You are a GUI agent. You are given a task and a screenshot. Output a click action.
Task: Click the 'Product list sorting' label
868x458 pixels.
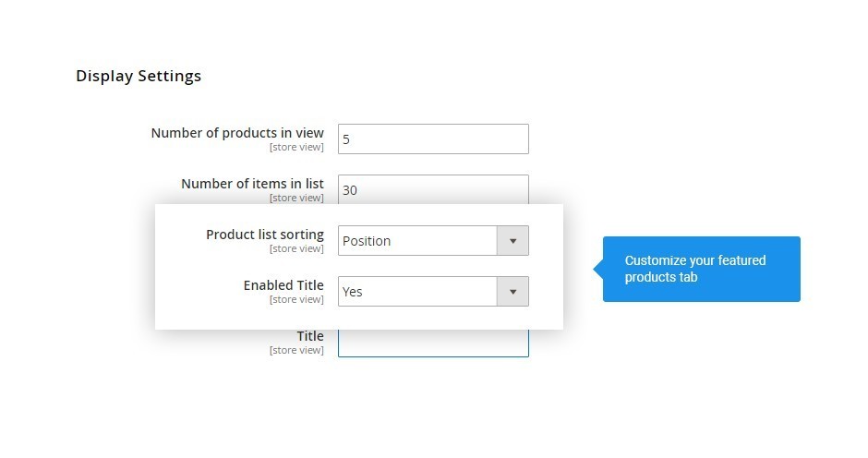265,235
